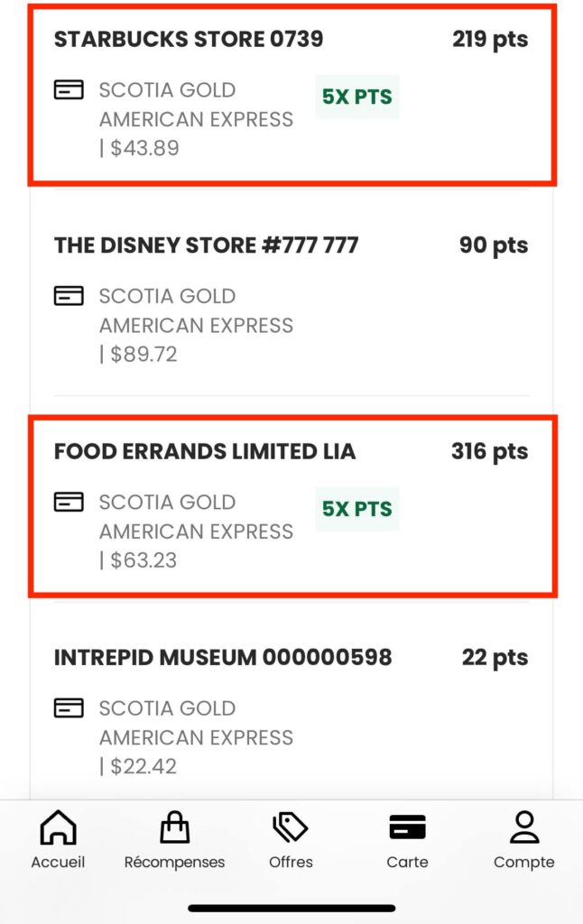The width and height of the screenshot is (583, 924).
Task: Tap card icon beside Starbucks transaction
Action: coord(69,89)
